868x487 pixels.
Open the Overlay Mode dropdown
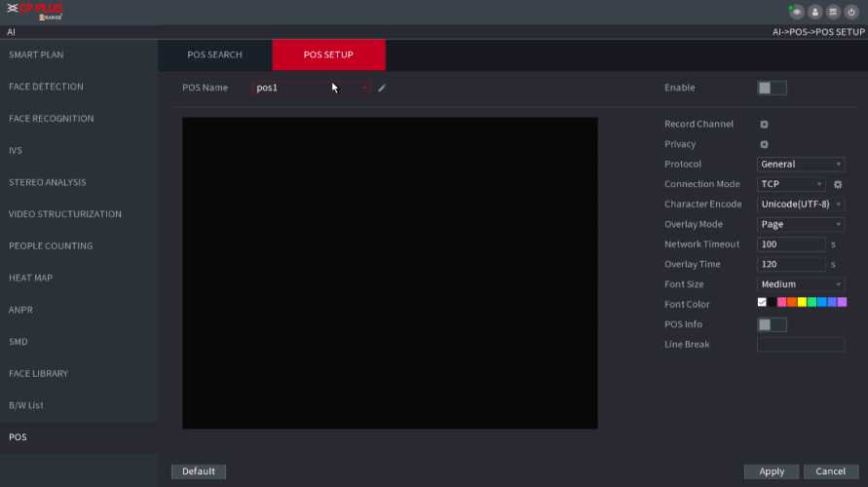click(800, 224)
